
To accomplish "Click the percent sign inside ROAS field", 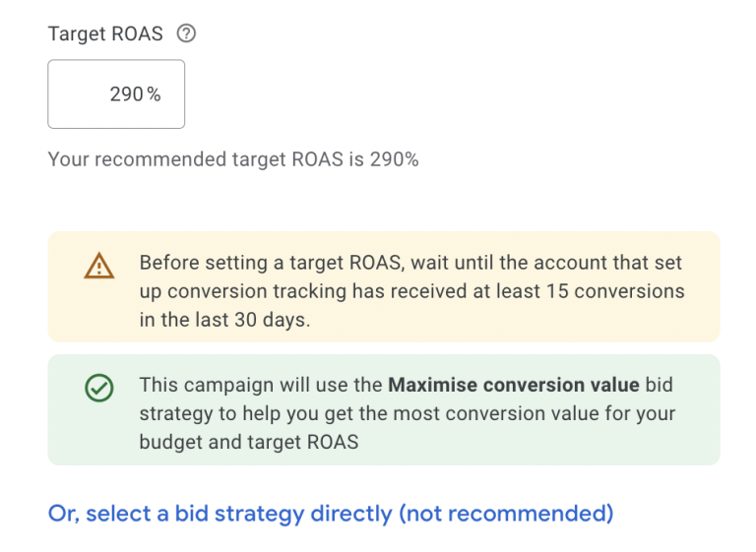I will click(154, 94).
